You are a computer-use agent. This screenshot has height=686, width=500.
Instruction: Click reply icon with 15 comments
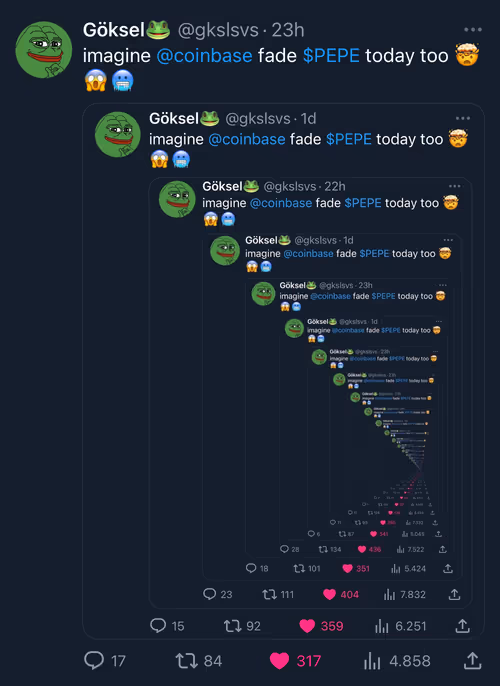158,626
